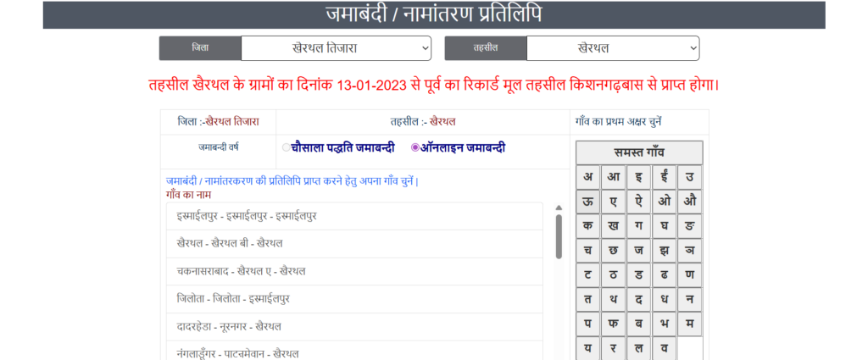This screenshot has width=868, height=360.
Task: Pick first letter च
Action: pos(588,251)
